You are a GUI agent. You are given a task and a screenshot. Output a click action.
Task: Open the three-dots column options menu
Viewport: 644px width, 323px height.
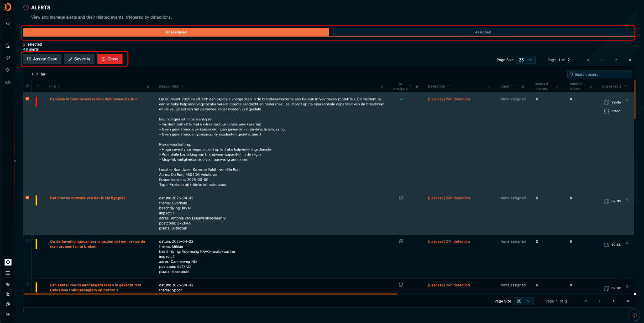pos(625,86)
